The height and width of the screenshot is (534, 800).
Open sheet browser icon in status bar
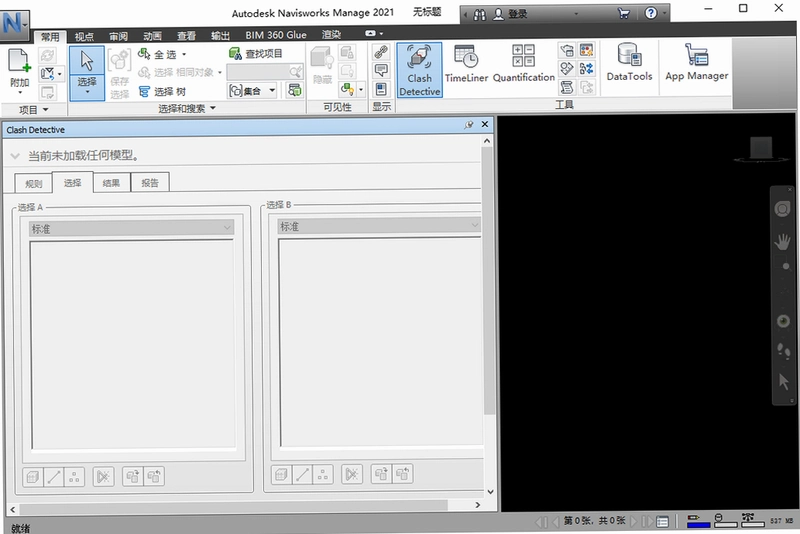[662, 521]
